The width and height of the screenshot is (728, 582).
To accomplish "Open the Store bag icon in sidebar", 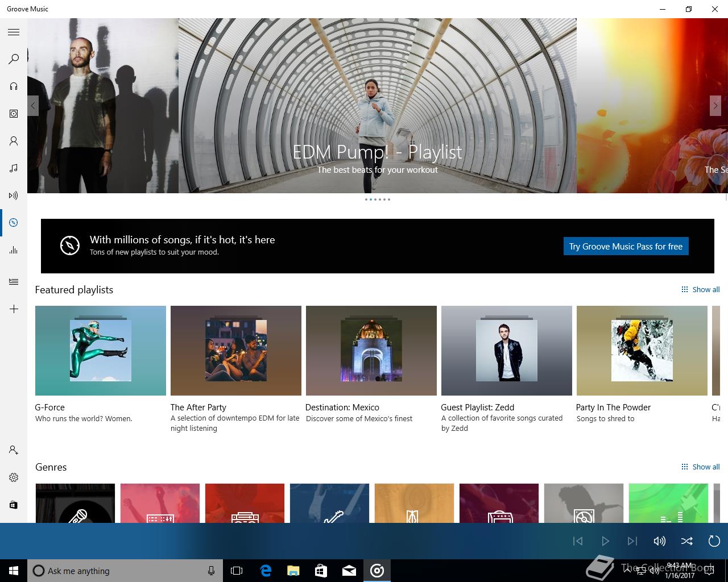I will pyautogui.click(x=14, y=505).
